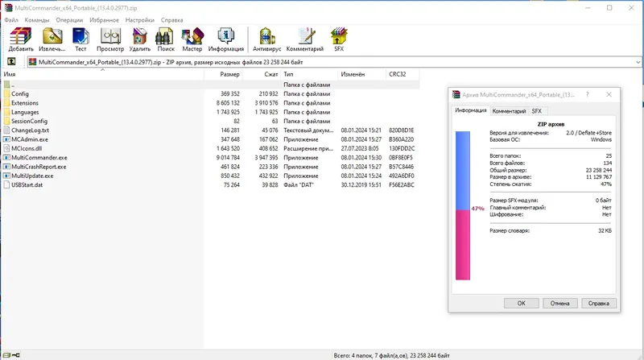
Task: Switch to the Комментарий dialog tab
Action: [x=509, y=111]
